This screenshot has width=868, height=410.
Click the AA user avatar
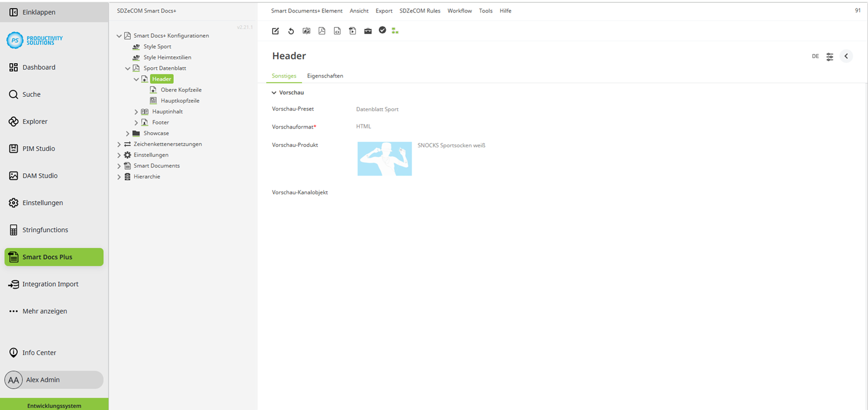click(14, 380)
